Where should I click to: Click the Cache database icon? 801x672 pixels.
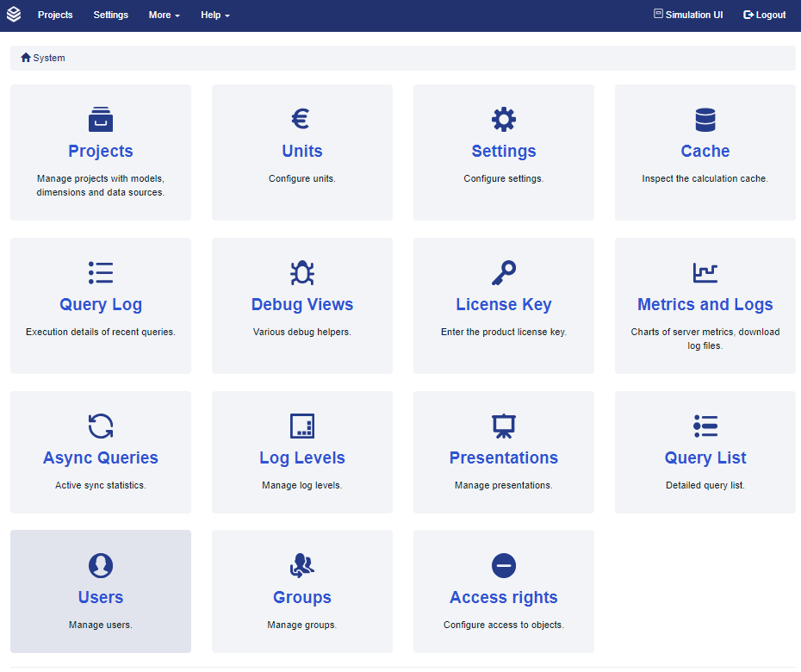click(x=705, y=119)
